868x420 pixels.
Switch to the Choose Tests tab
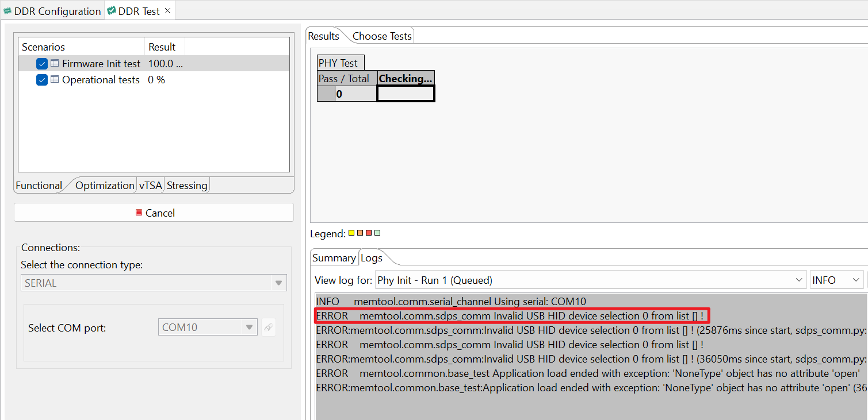coord(381,35)
